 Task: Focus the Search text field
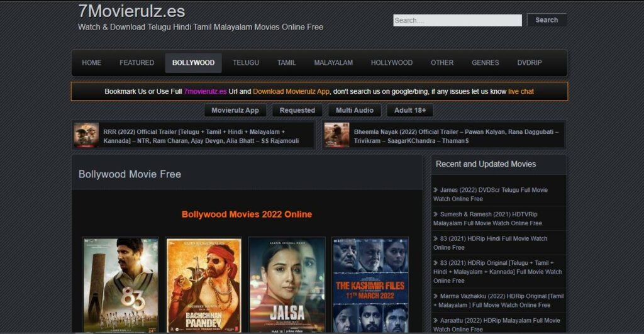pyautogui.click(x=457, y=20)
